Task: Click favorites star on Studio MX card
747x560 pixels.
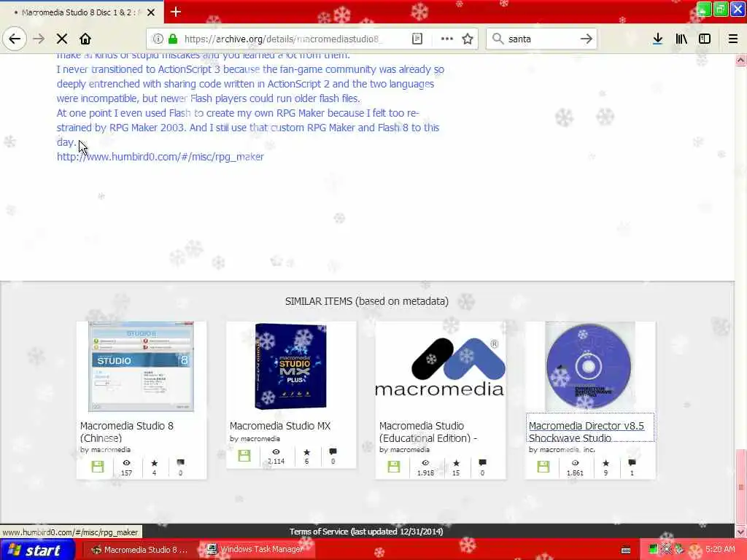Action: (306, 452)
